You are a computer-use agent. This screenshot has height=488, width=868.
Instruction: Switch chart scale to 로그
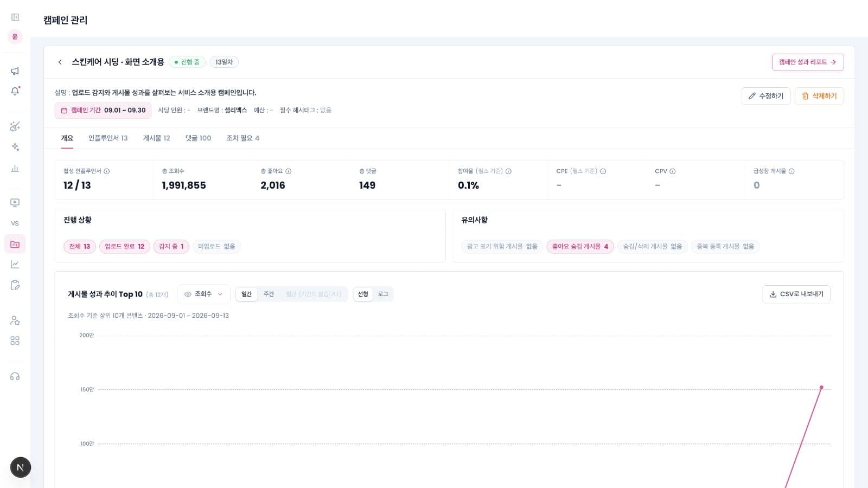point(383,294)
